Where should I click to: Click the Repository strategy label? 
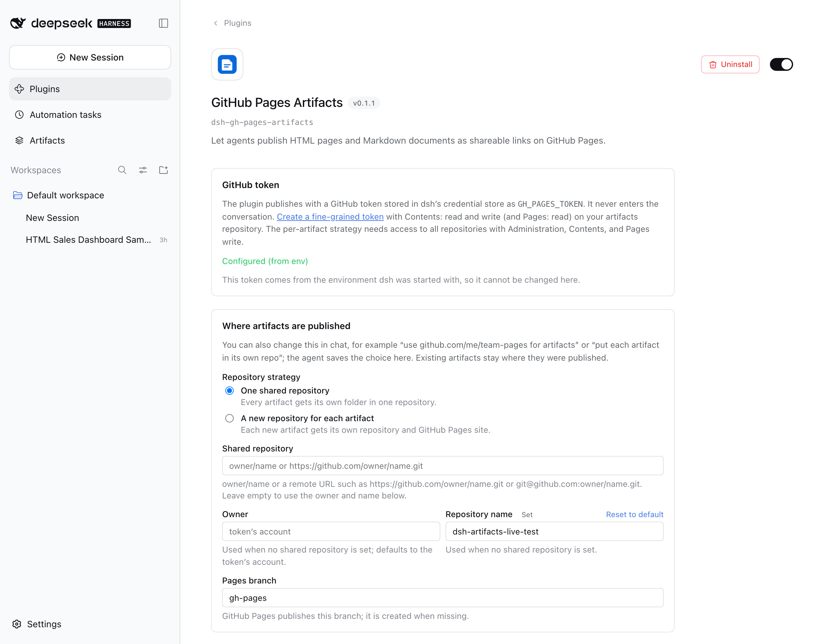pyautogui.click(x=261, y=377)
